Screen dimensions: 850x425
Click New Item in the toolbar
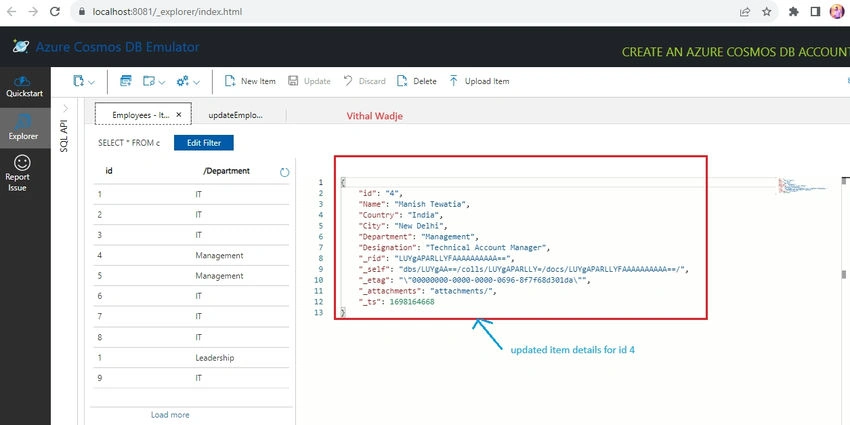250,81
